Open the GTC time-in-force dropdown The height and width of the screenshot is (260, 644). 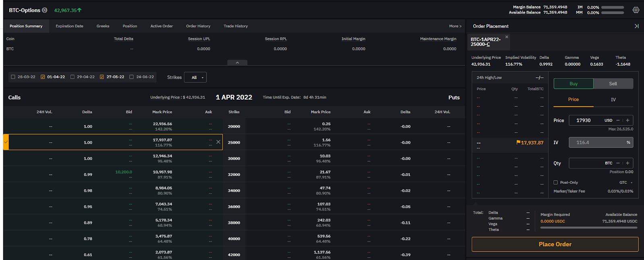tap(625, 183)
